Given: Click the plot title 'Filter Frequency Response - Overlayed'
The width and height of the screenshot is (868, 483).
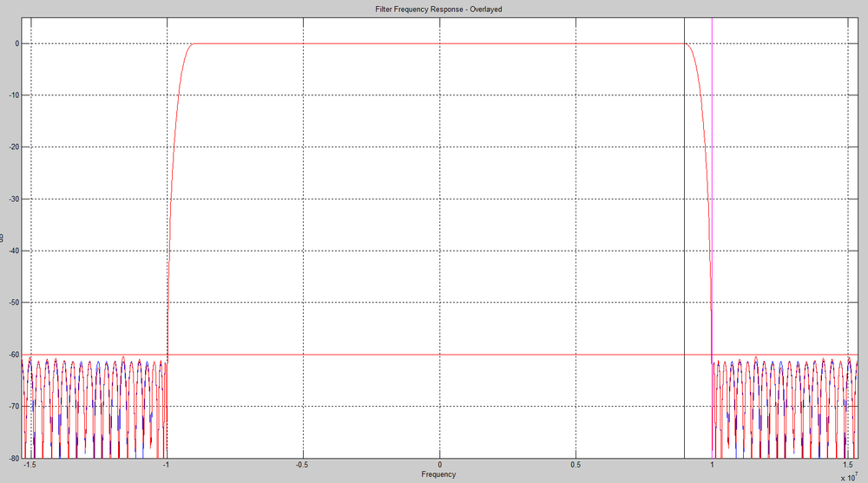Looking at the screenshot, I should [438, 10].
